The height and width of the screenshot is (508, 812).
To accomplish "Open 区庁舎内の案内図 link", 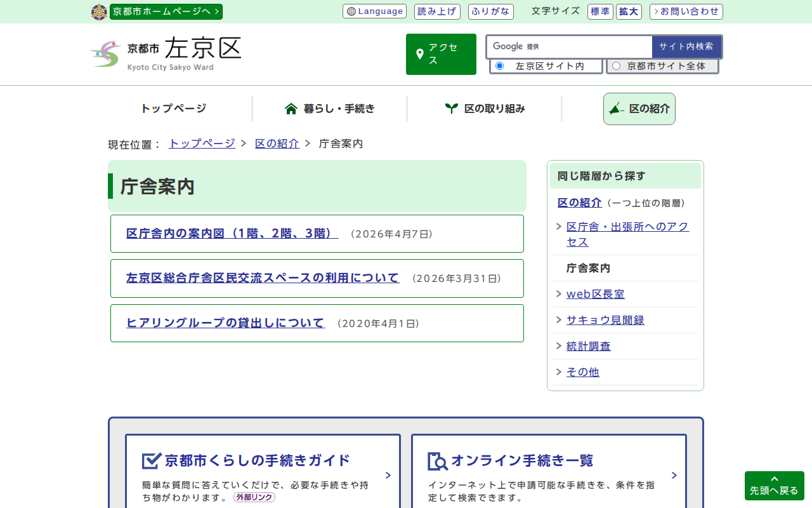I will (232, 234).
